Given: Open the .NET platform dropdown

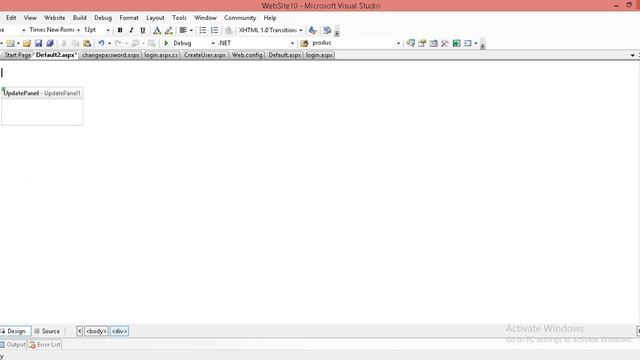Looking at the screenshot, I should click(292, 43).
